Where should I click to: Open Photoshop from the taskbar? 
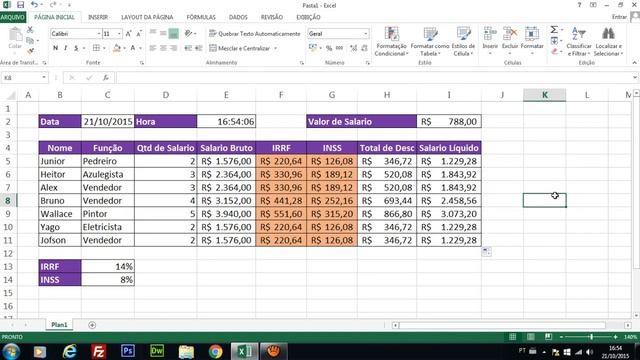(128, 351)
